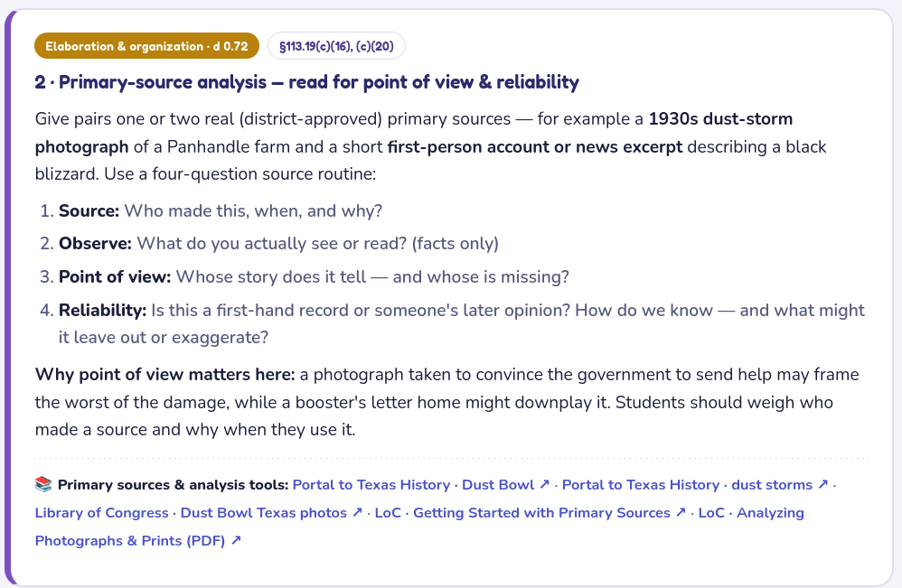902x588 pixels.
Task: Click external arrow icon after dust storms link
Action: (822, 484)
